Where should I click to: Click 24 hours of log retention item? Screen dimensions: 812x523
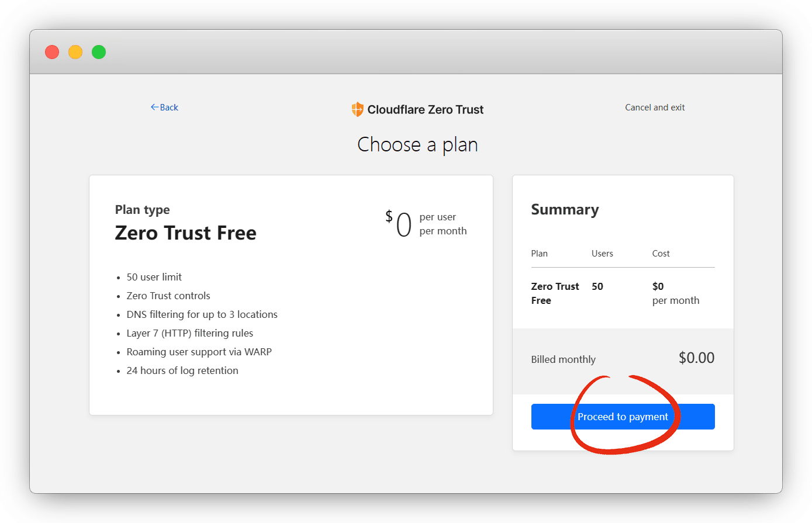(x=182, y=370)
